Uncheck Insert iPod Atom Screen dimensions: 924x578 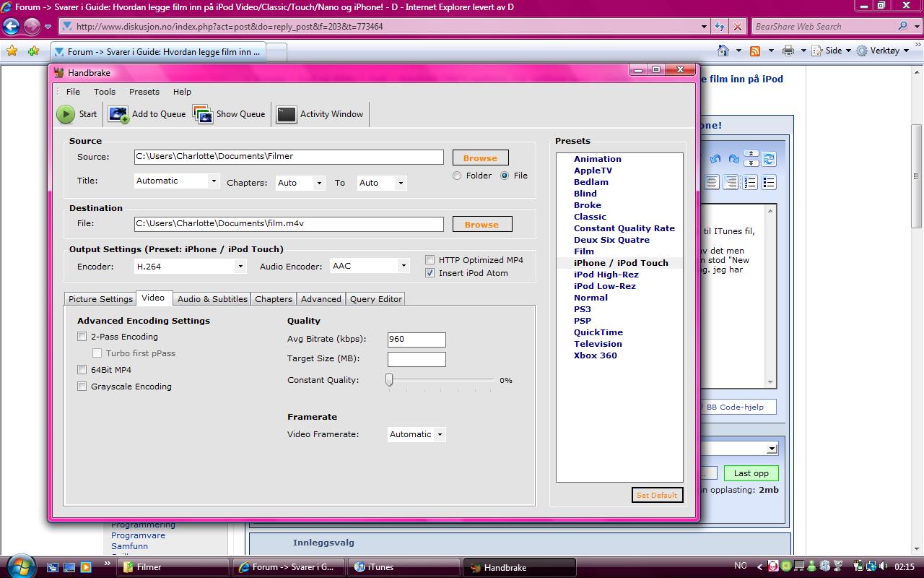(430, 273)
